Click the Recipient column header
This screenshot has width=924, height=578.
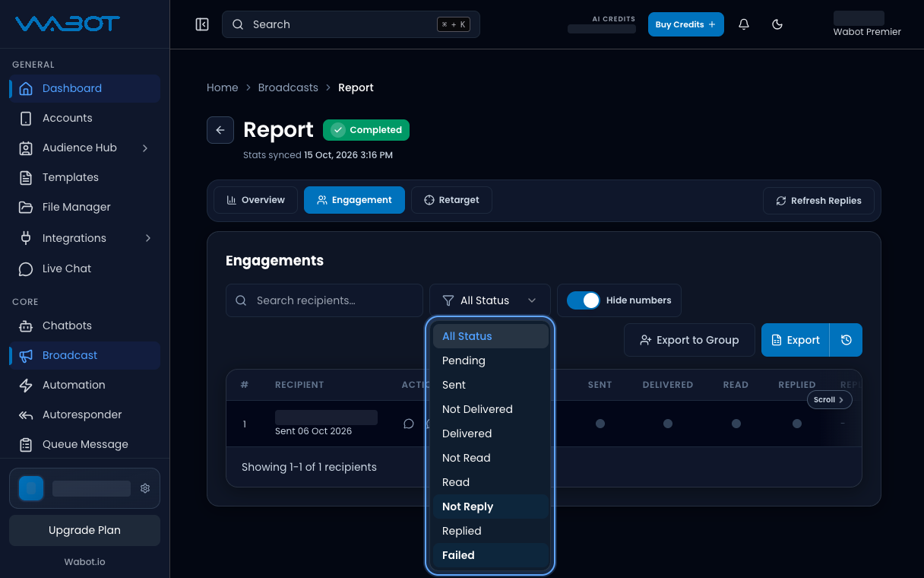pyautogui.click(x=299, y=385)
